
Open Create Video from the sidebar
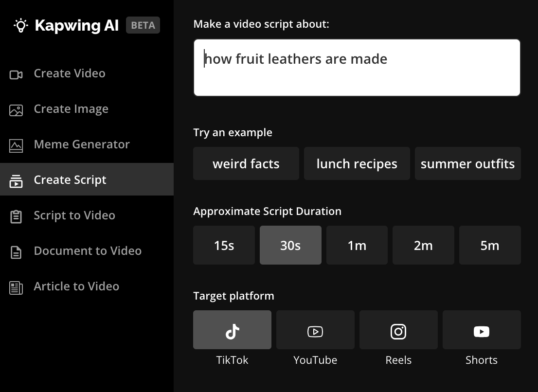click(69, 73)
